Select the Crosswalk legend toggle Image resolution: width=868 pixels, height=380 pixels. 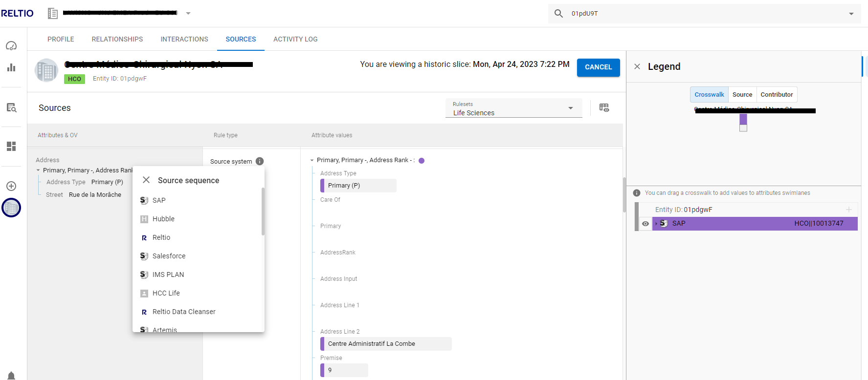click(x=709, y=95)
